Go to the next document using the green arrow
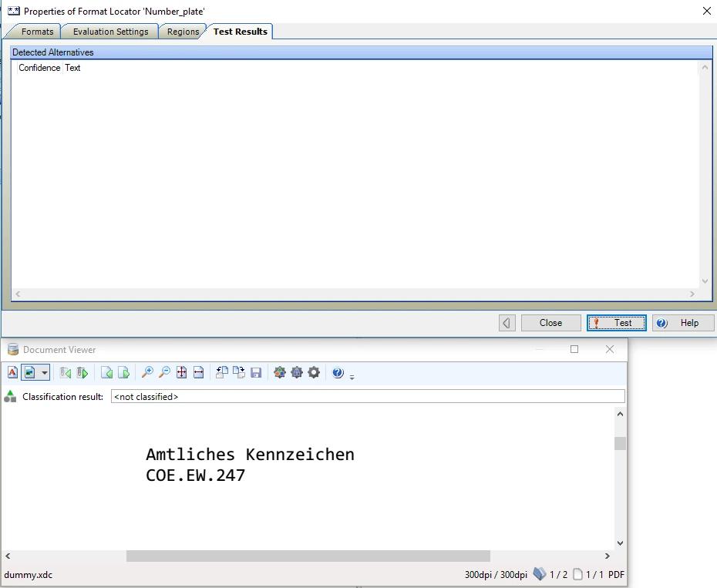Image resolution: width=717 pixels, height=588 pixels. 82,373
